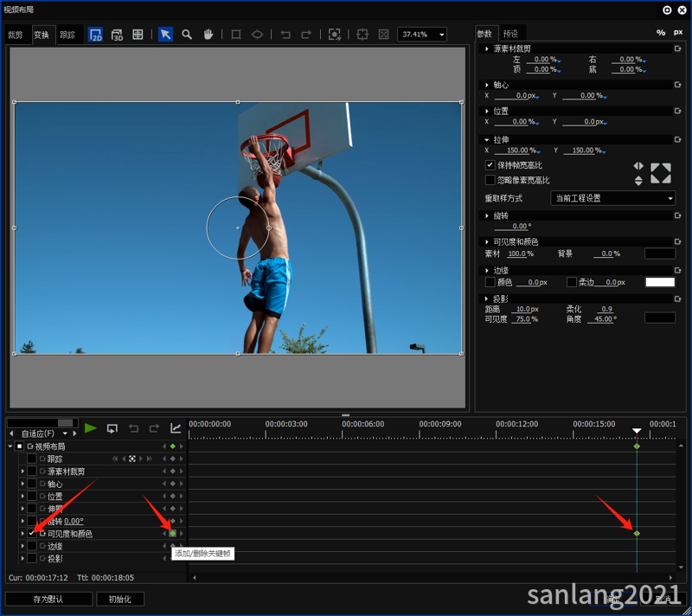Viewport: 692px width, 616px height.
Task: Open the 重取样方式 dropdown
Action: [613, 198]
